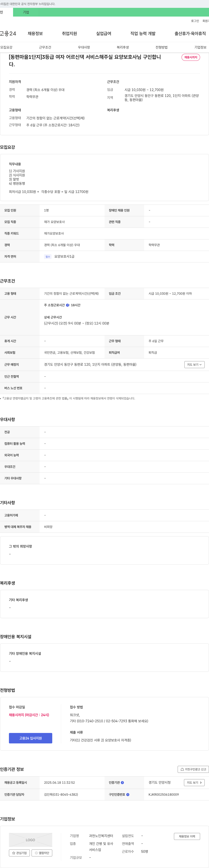Open 지도 보기 beside 경기도 안양시청
This screenshot has height=868, width=209.
tap(194, 783)
